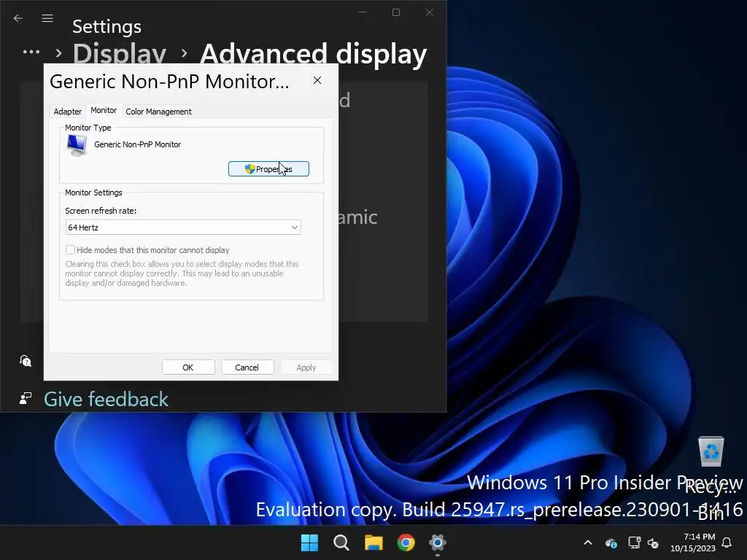Viewport: 747px width, 560px height.
Task: Minimize the Settings window
Action: 363,12
